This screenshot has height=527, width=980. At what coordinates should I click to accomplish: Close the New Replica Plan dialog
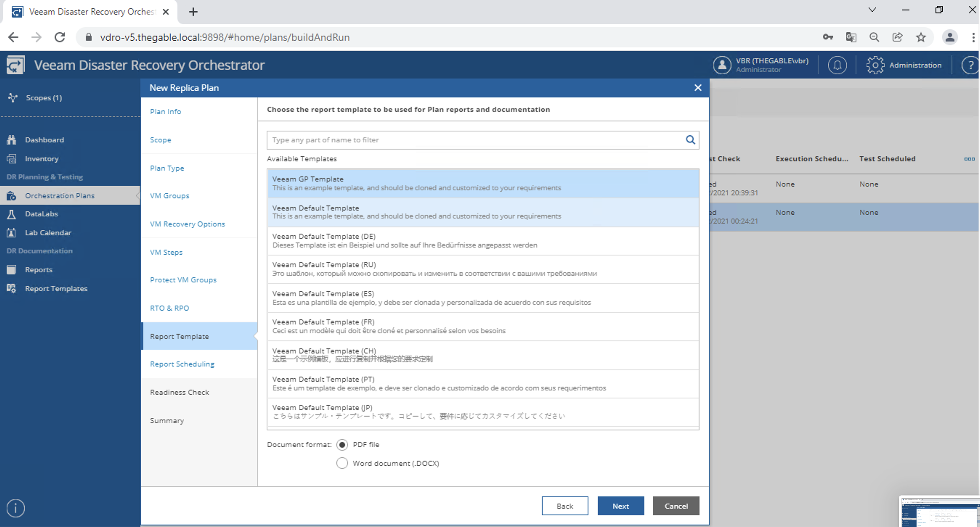(x=698, y=88)
